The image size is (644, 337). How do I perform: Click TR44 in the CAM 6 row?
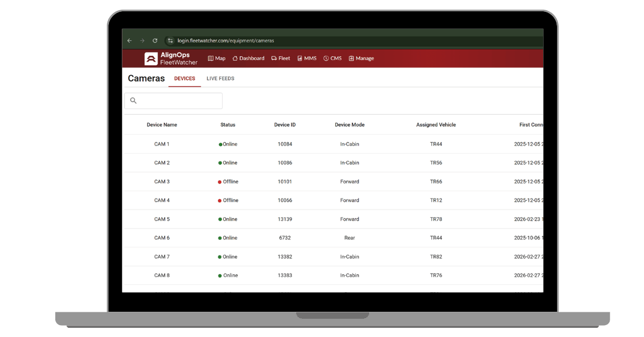[436, 238]
